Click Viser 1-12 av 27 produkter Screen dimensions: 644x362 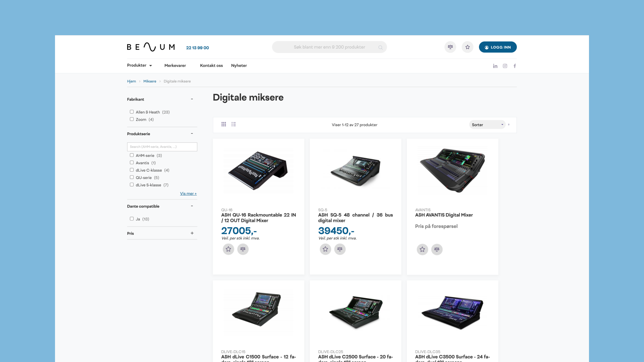point(355,125)
